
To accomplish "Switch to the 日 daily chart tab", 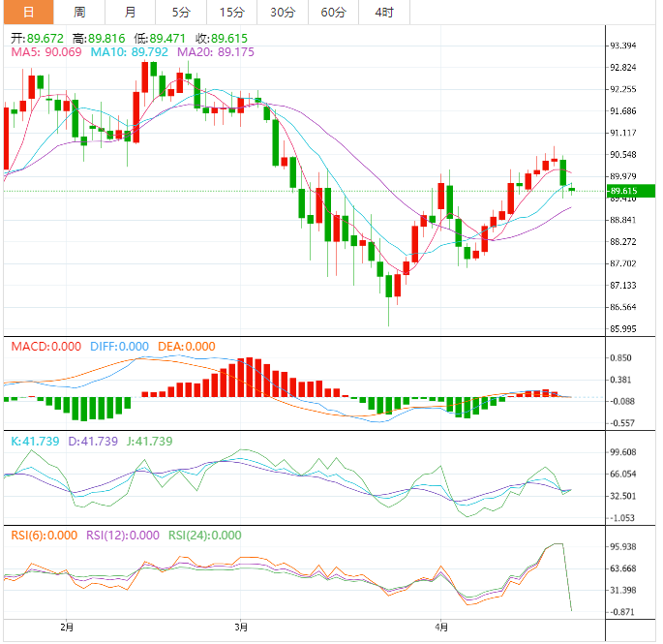I will 27,13.
